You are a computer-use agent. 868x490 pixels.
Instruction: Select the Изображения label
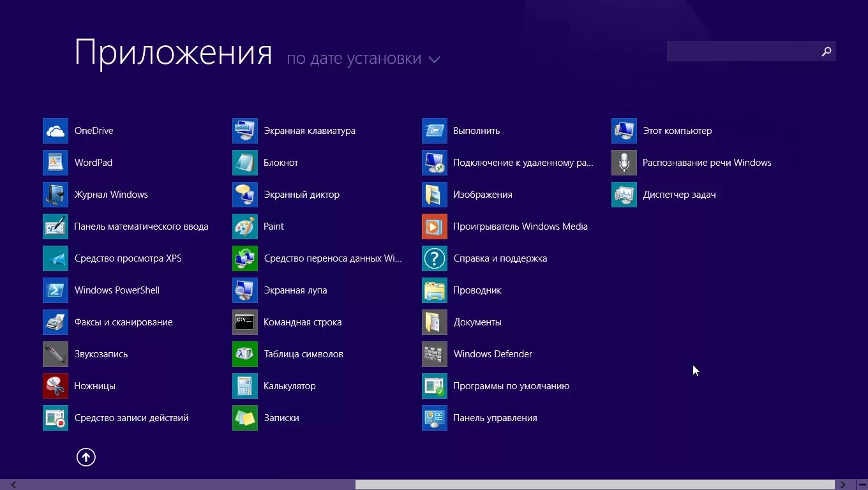(483, 195)
